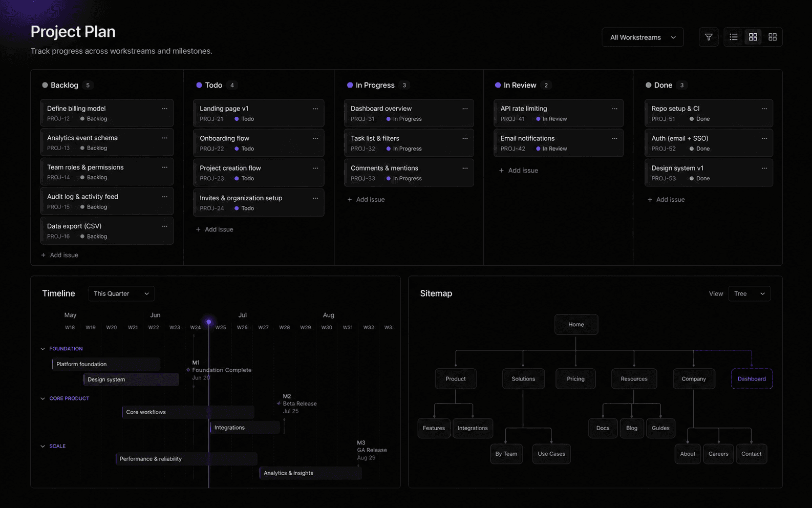Select the Integrations bar in timeline

245,428
